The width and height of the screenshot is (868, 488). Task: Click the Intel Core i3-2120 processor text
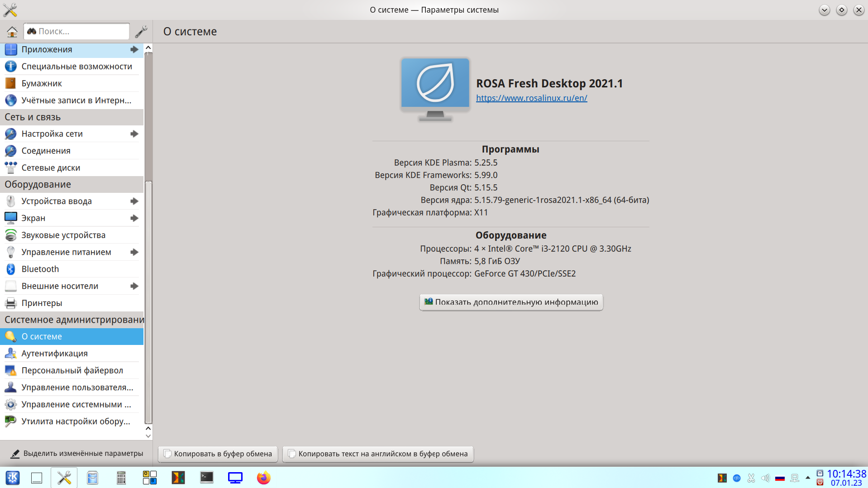(553, 249)
